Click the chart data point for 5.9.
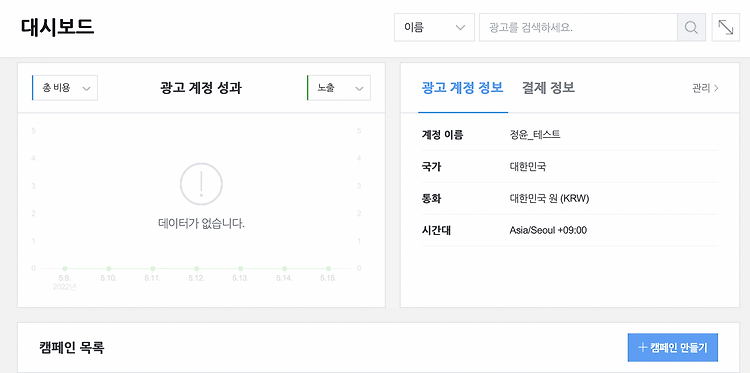Viewport: 750px width, 373px height. coord(65,269)
